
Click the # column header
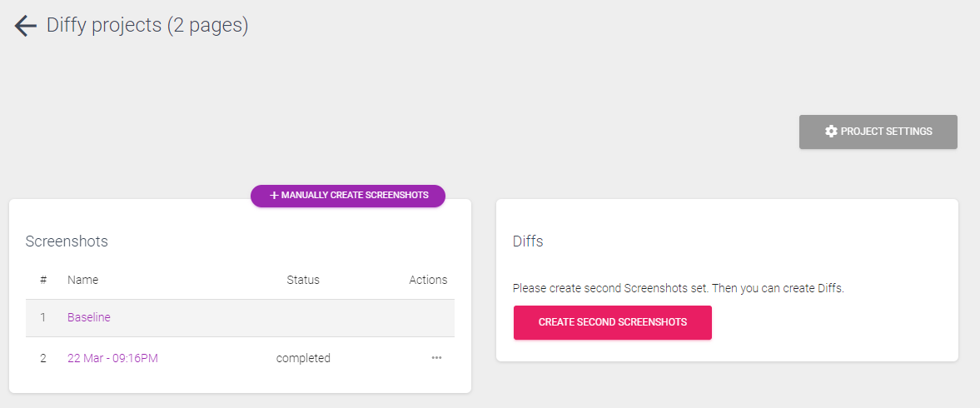click(43, 280)
